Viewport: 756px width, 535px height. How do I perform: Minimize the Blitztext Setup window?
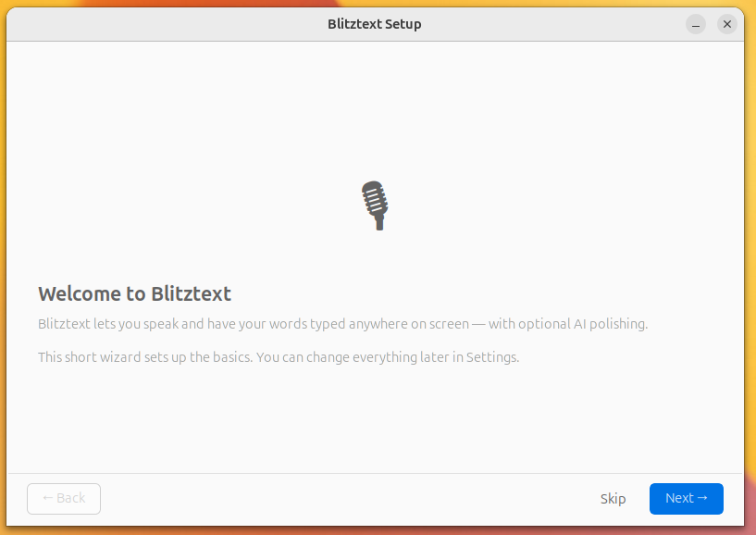click(696, 24)
